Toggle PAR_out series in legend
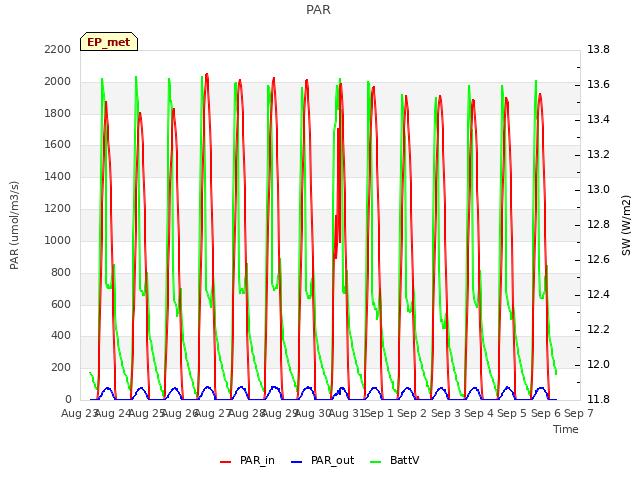 pyautogui.click(x=322, y=460)
